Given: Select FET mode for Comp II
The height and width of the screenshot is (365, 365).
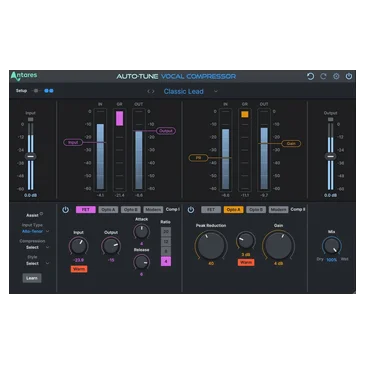Looking at the screenshot, I should coord(211,210).
